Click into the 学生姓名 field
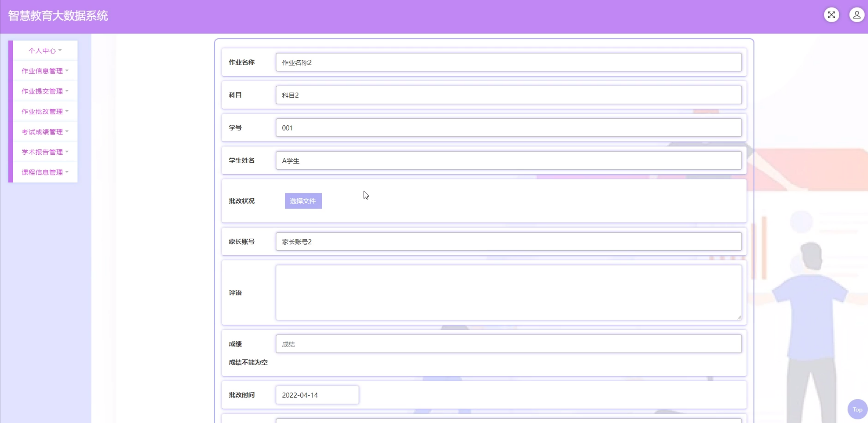The height and width of the screenshot is (423, 868). (x=508, y=161)
